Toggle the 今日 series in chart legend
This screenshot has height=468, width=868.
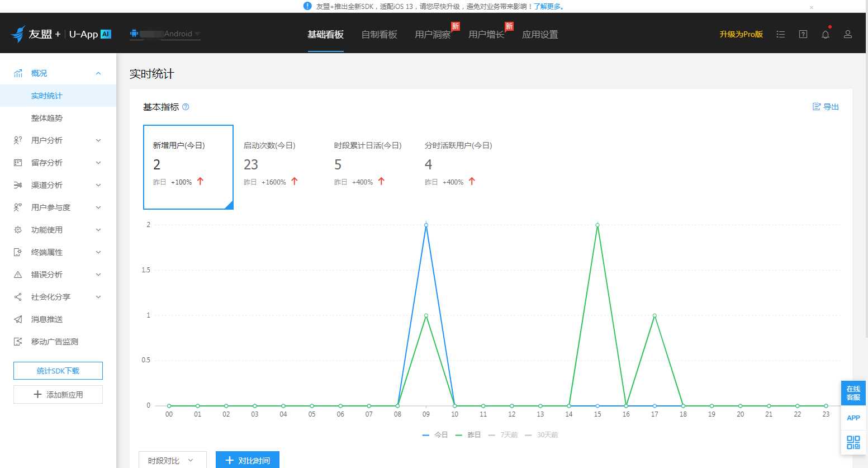tap(435, 434)
